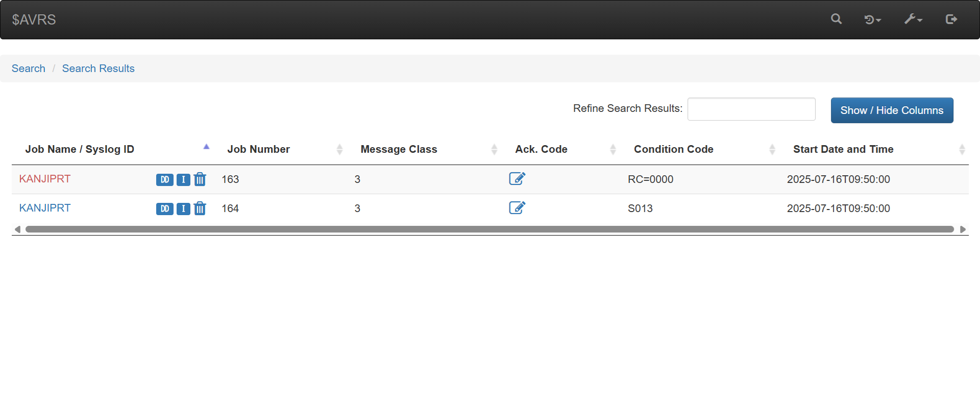980x418 pixels.
Task: Click the DD icon for job 163
Action: coord(164,180)
